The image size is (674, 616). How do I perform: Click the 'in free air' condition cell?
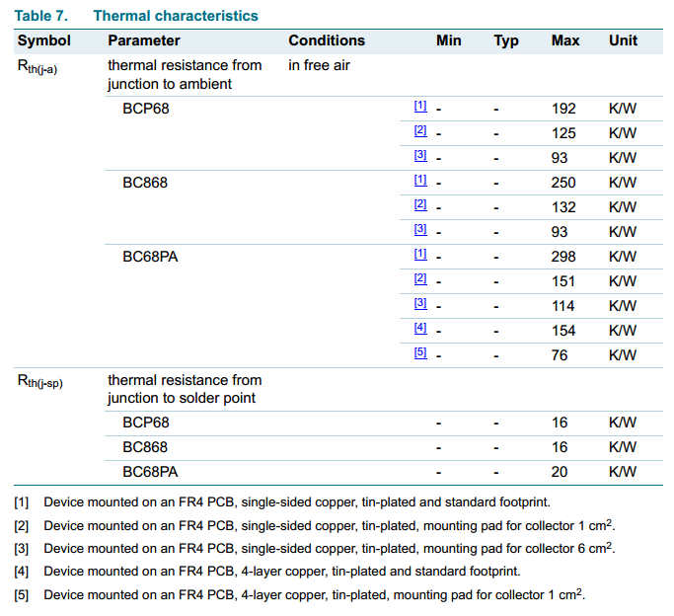coord(319,65)
